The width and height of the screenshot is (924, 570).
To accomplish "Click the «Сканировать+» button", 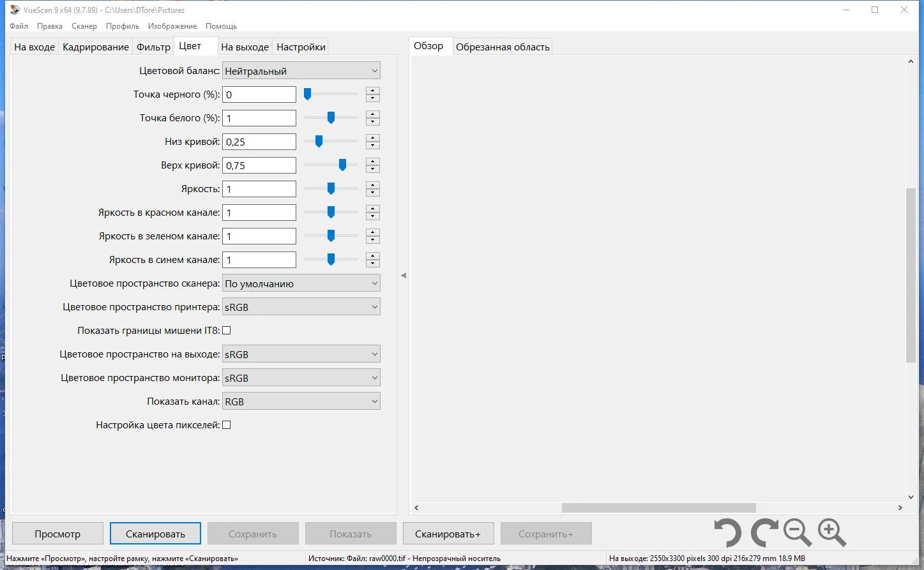I will pyautogui.click(x=448, y=534).
